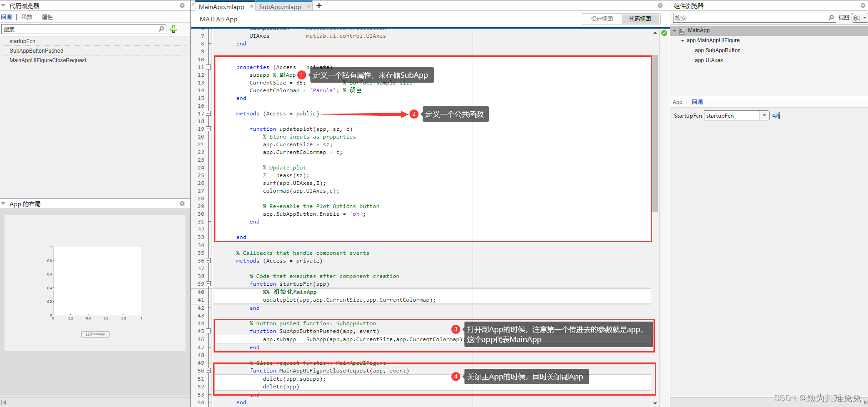Screen dimensions: 868x407
Task: Fold the public methods block at line 17
Action: click(209, 114)
